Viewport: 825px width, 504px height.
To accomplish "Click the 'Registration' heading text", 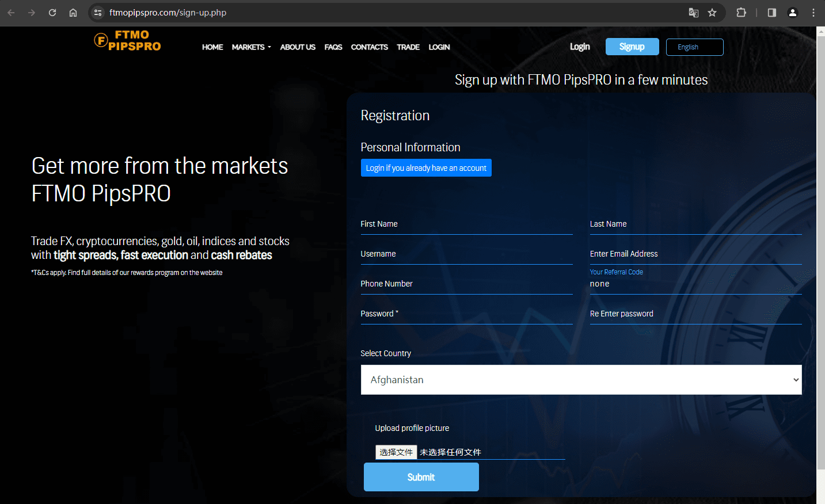I will [395, 116].
